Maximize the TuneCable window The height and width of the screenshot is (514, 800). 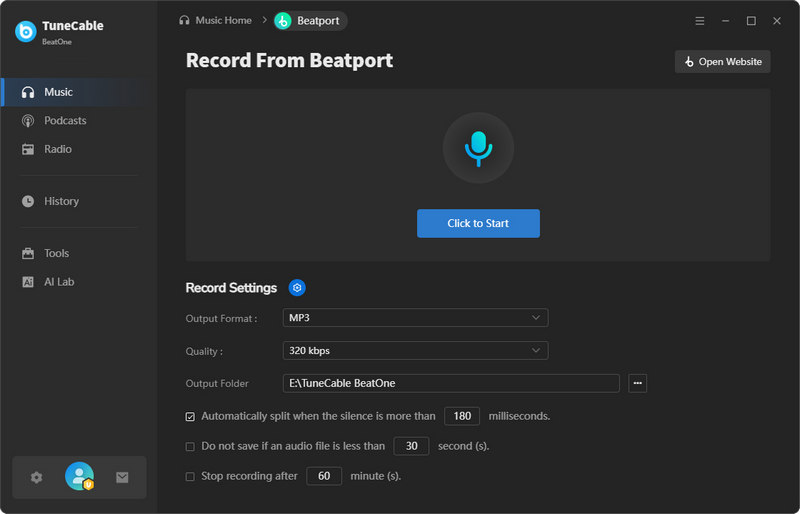pos(751,21)
